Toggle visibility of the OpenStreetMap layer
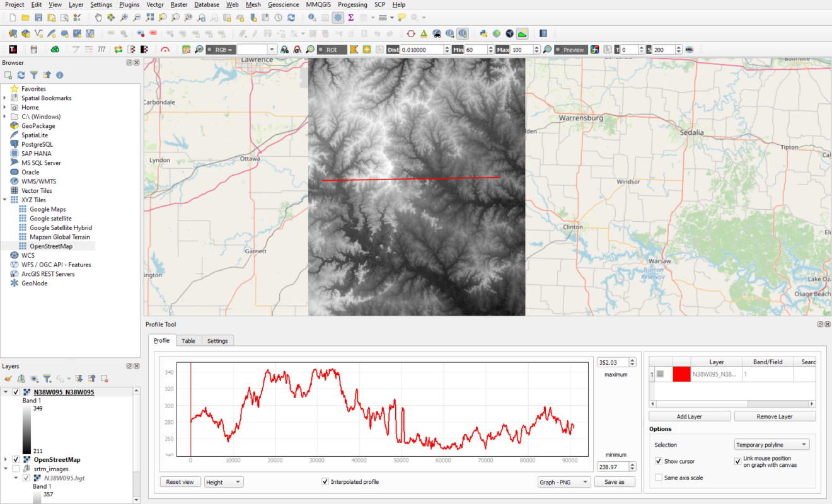Viewport: 832px width, 504px height. 16,459
